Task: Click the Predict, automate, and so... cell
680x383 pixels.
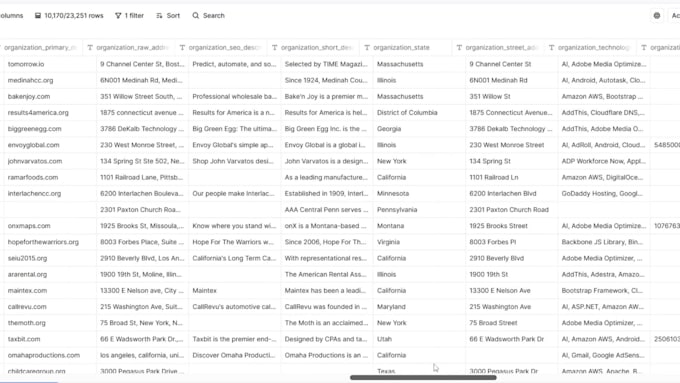Action: click(x=235, y=64)
